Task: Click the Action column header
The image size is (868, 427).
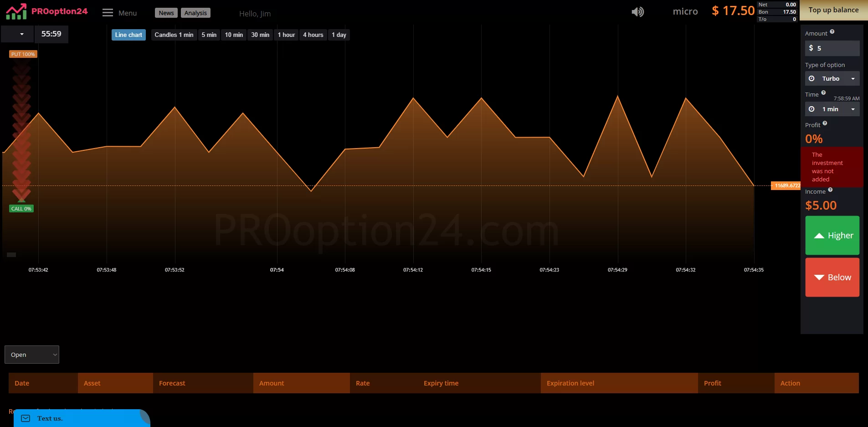Action: point(817,383)
